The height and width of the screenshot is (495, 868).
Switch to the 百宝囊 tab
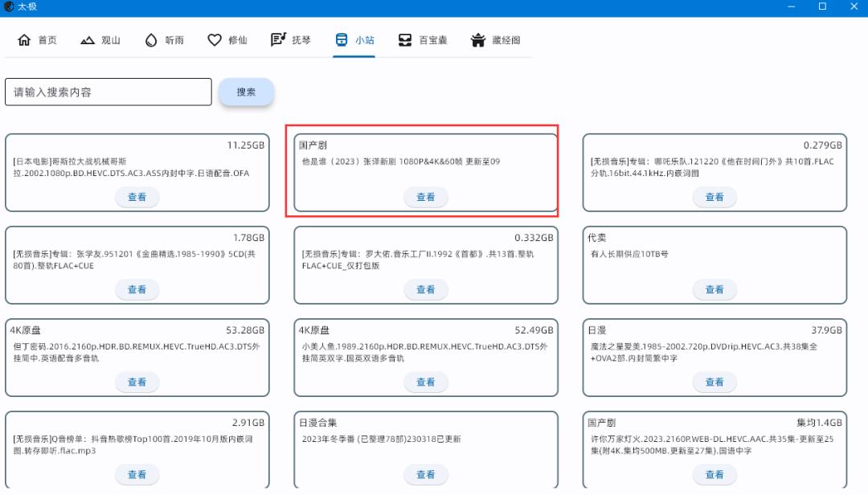coord(416,39)
